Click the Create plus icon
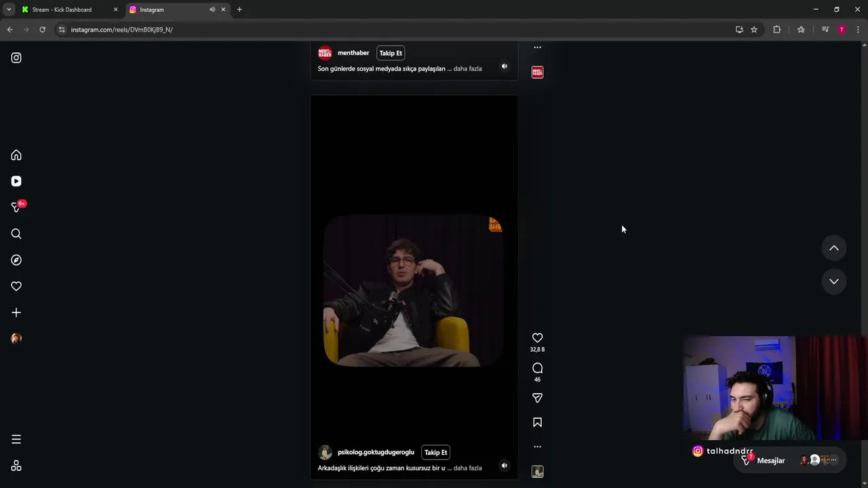Screen dimensions: 868x488 [x=16, y=312]
